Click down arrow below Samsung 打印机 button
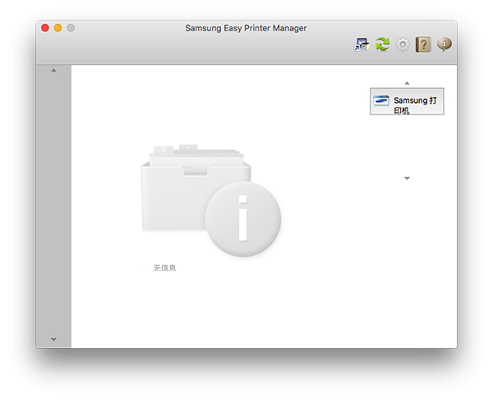The width and height of the screenshot is (493, 400). (407, 178)
